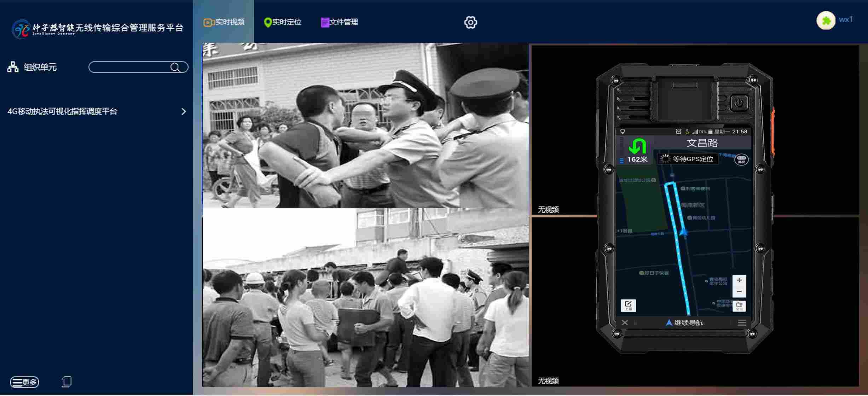Switch to the 实时定位 tab
Viewport: 868px width, 396px height.
coord(283,22)
